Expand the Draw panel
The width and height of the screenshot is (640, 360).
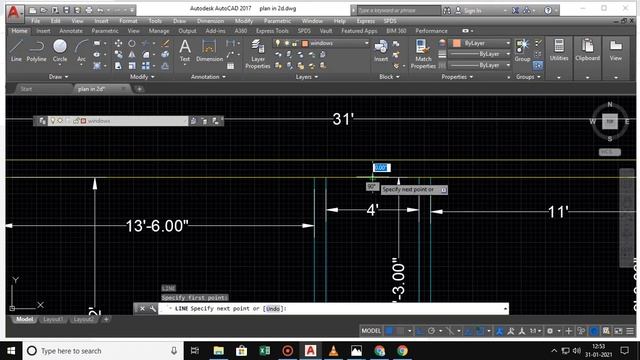coord(58,77)
